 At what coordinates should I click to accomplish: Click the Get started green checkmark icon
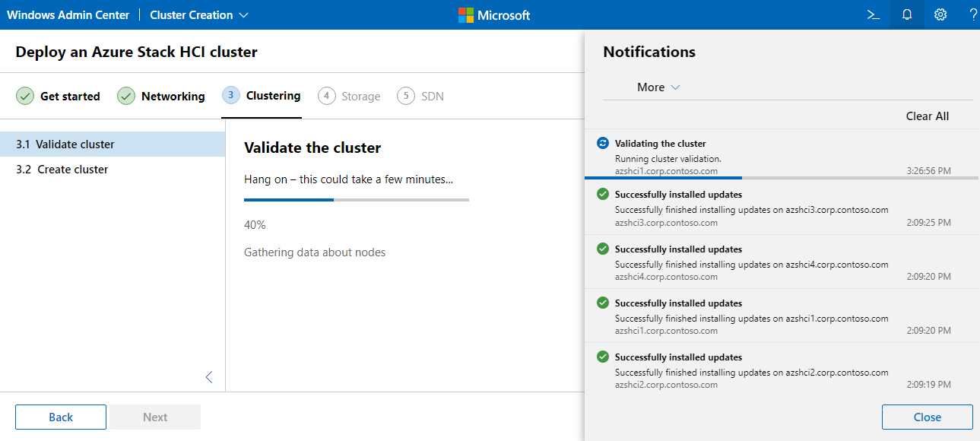point(25,96)
